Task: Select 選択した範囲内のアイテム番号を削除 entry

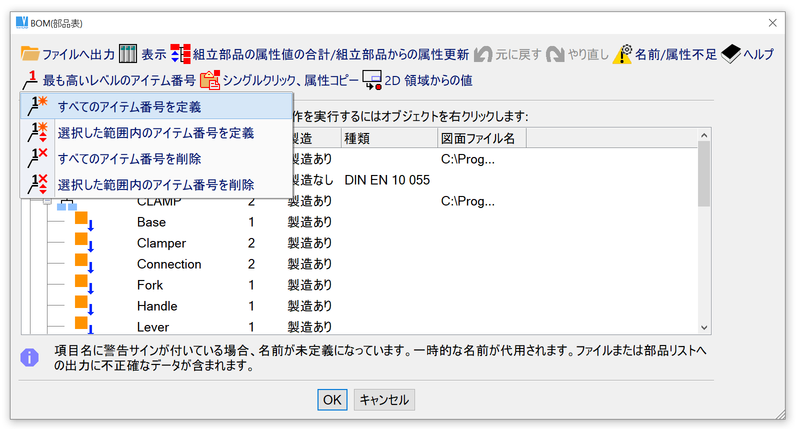Action: (155, 184)
